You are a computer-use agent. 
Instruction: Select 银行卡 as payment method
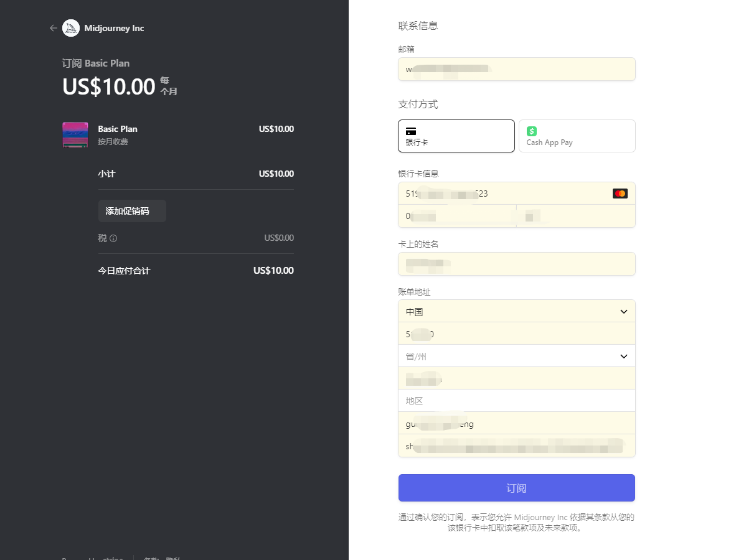pyautogui.click(x=456, y=136)
